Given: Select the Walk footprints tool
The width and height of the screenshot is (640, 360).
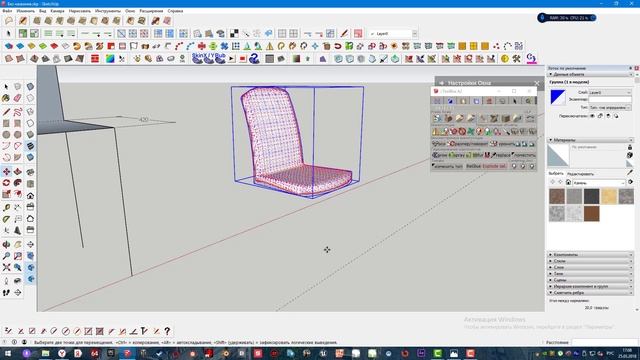Looking at the screenshot, I should 6,292.
